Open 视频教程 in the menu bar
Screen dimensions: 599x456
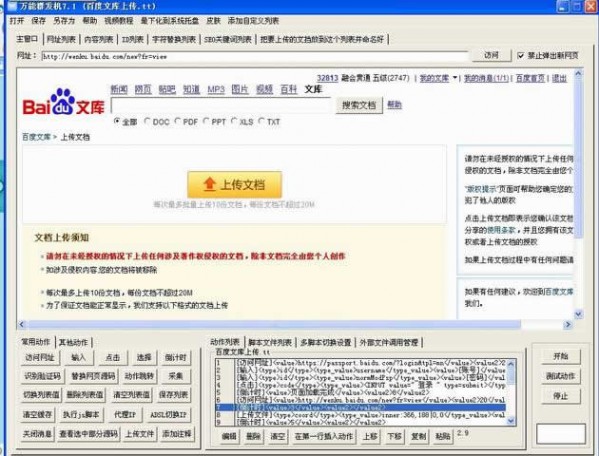click(x=118, y=21)
